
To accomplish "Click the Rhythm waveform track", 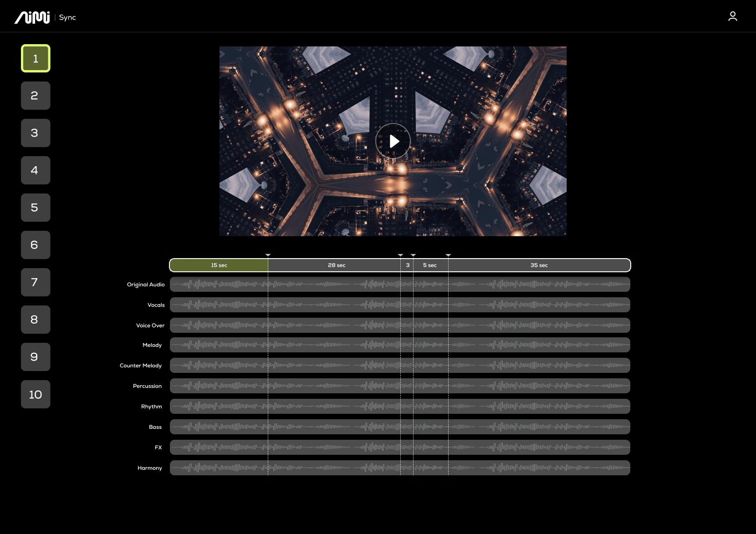I will point(400,407).
